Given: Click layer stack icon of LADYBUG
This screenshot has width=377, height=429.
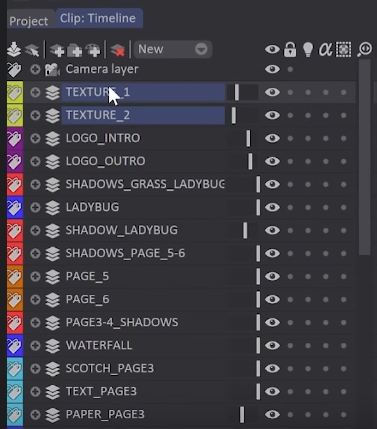Looking at the screenshot, I should point(52,207).
